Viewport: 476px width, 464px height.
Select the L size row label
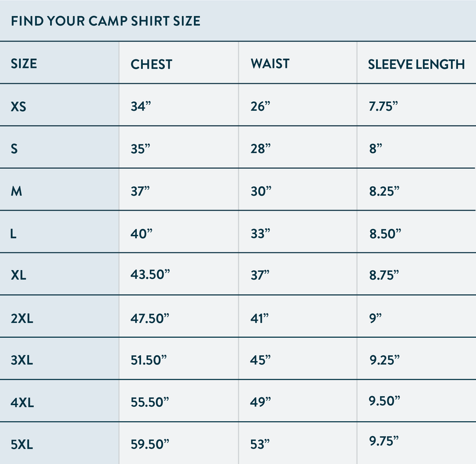(x=14, y=233)
